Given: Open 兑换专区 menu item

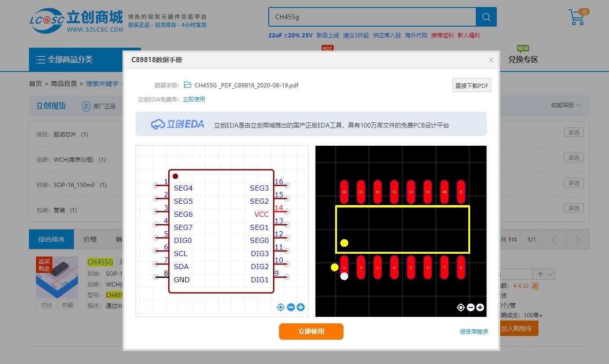Looking at the screenshot, I should coord(523,59).
